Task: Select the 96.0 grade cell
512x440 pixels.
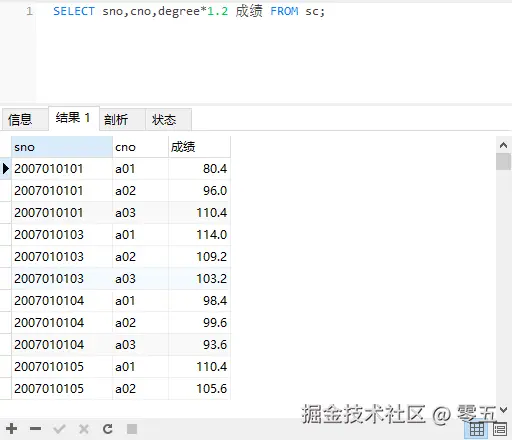Action: pos(199,191)
